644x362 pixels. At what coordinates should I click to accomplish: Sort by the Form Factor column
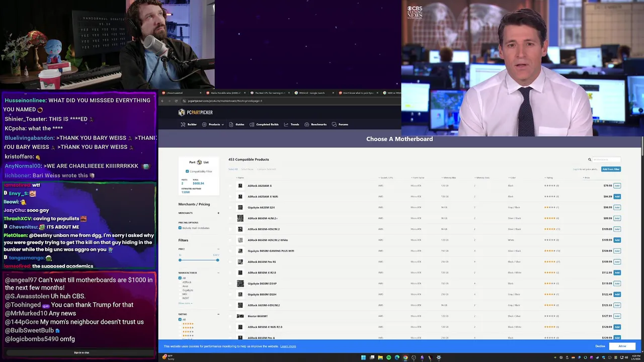[x=418, y=177]
